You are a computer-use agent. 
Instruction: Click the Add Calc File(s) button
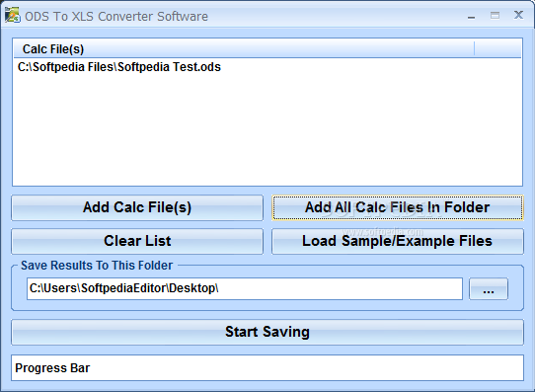[137, 207]
